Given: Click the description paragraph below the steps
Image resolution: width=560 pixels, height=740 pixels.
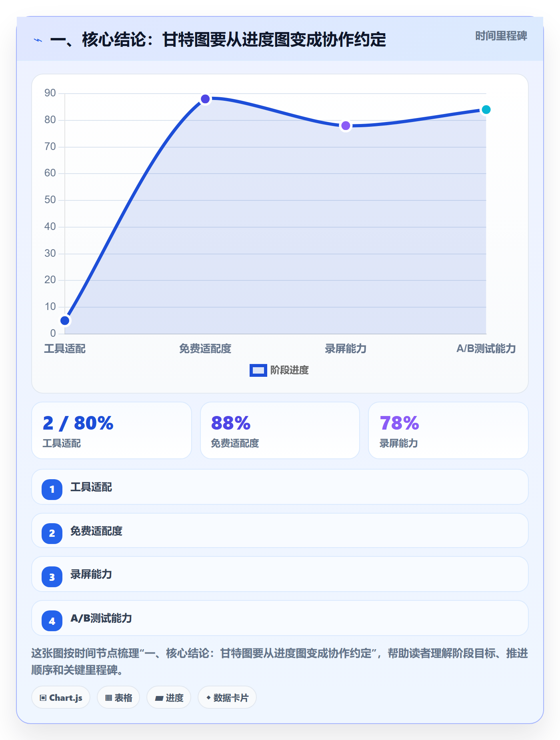Looking at the screenshot, I should pyautogui.click(x=280, y=662).
